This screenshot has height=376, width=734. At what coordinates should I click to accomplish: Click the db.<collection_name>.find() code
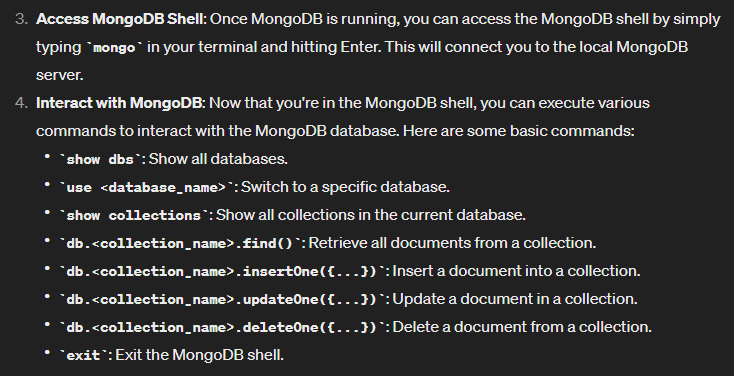click(180, 243)
